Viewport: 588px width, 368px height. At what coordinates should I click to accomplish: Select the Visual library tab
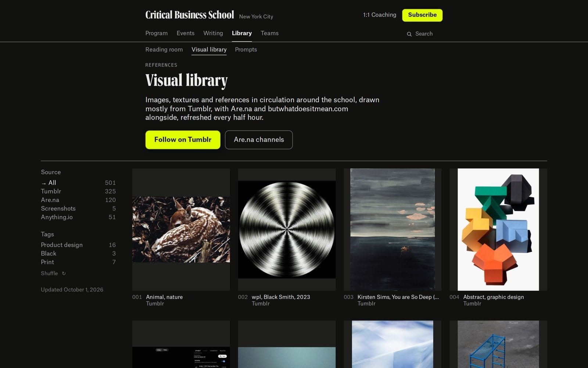tap(209, 49)
